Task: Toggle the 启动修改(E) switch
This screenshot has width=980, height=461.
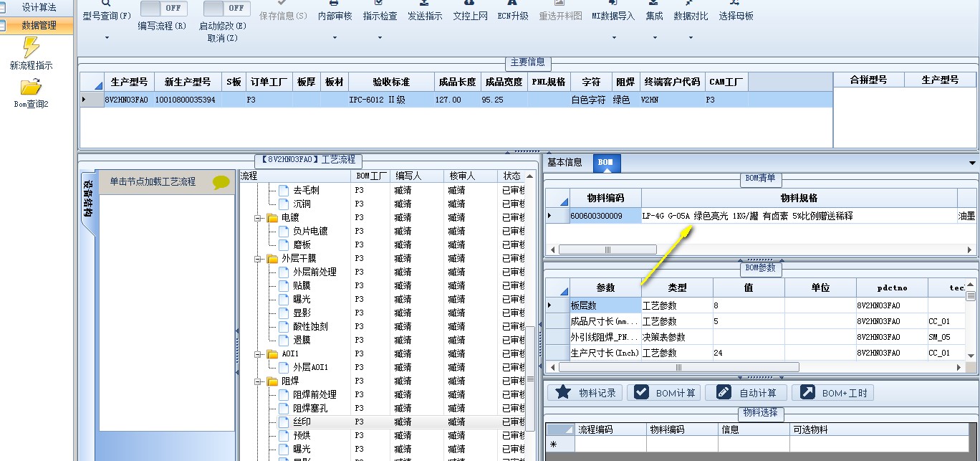Action: click(226, 9)
